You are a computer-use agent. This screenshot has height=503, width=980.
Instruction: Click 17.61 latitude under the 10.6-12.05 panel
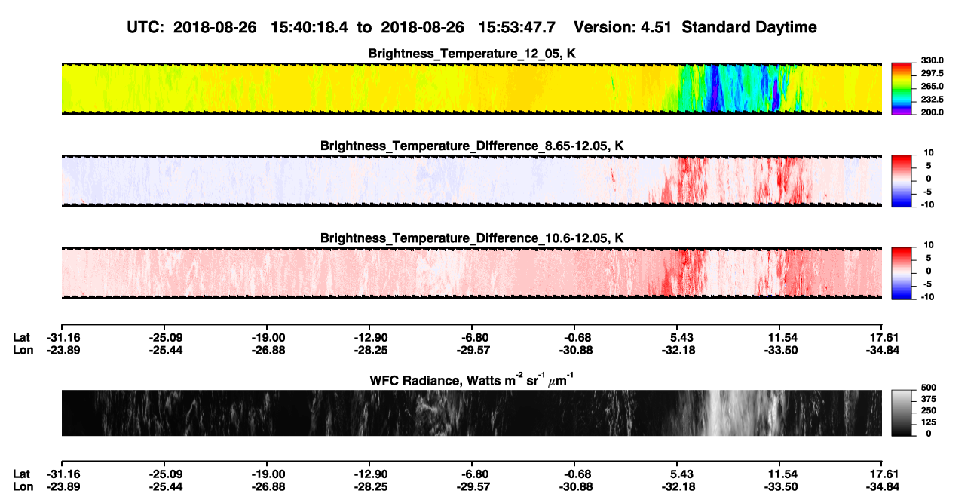[883, 337]
